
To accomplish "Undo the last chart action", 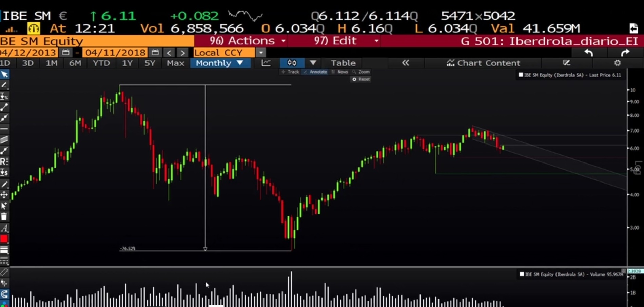I will (x=589, y=53).
